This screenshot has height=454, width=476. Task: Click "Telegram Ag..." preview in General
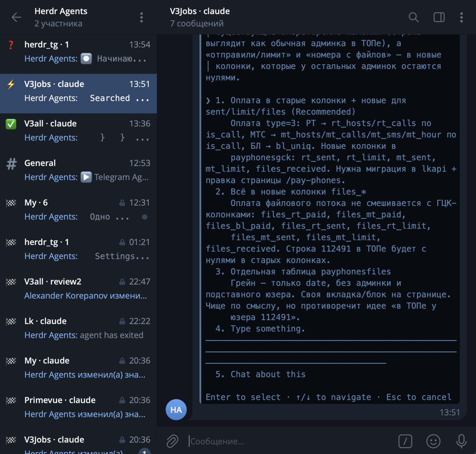coord(121,177)
